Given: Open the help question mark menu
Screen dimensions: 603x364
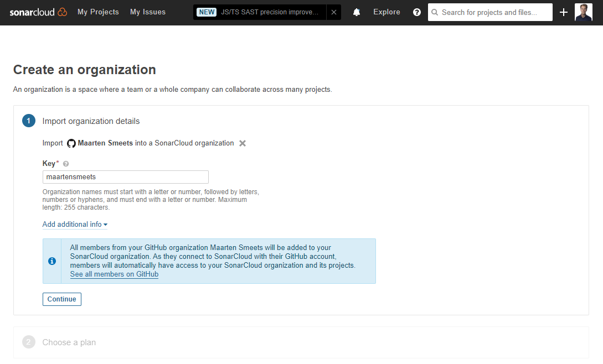Looking at the screenshot, I should (417, 12).
